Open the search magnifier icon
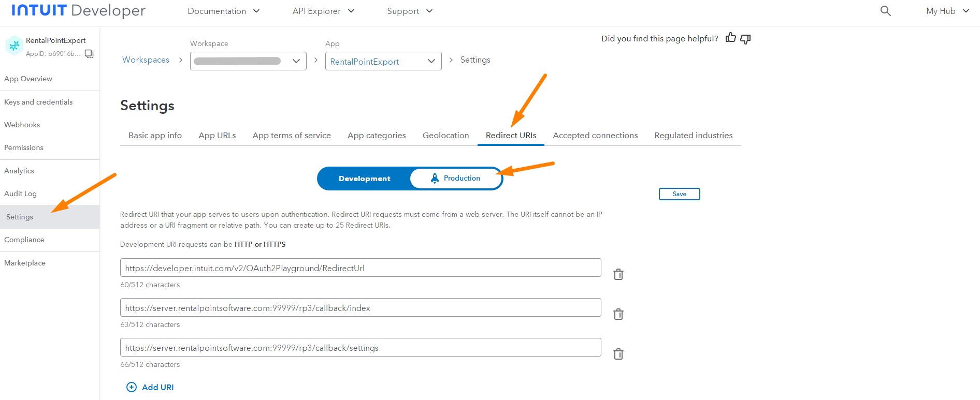 pos(885,11)
